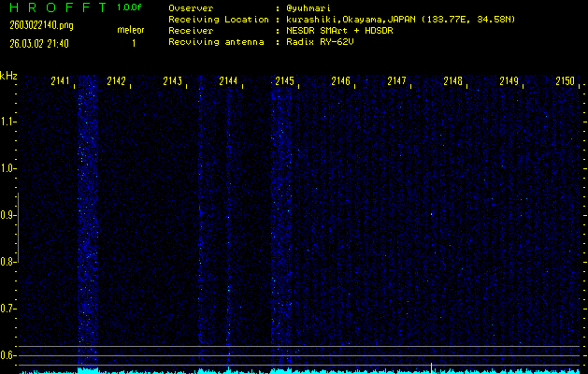Select the filename 2603022140.png
The image size is (588, 374).
[42, 25]
